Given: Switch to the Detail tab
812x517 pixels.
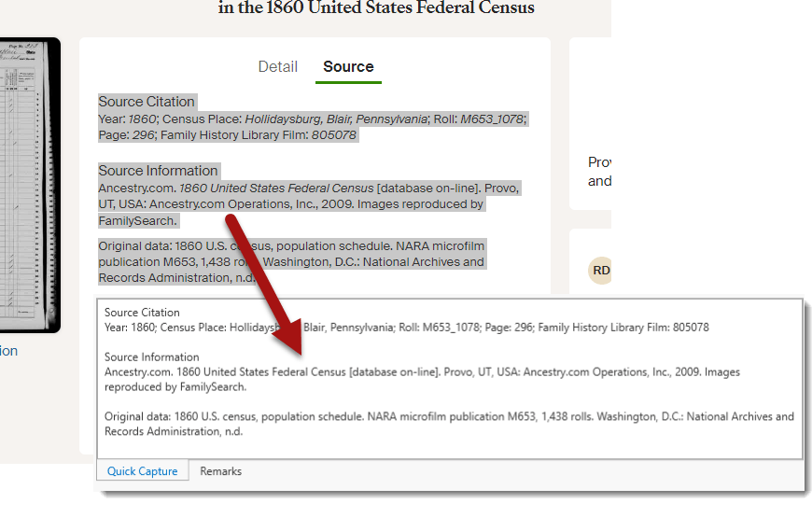Looking at the screenshot, I should point(277,67).
